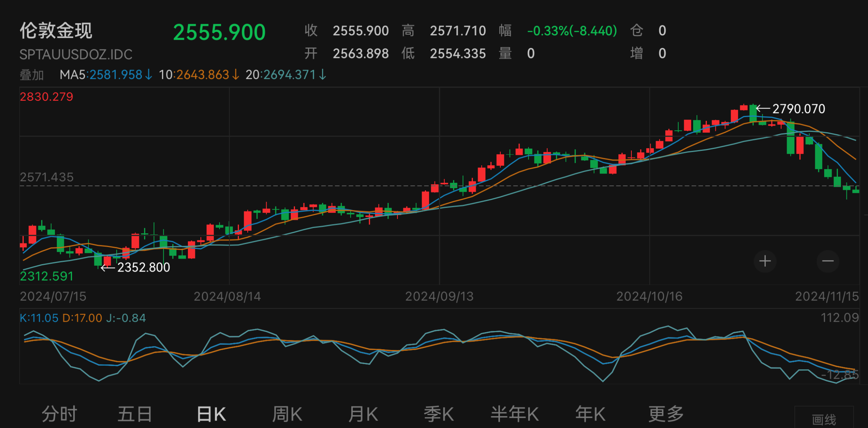Click the MA10 value 2643.863

pos(203,75)
